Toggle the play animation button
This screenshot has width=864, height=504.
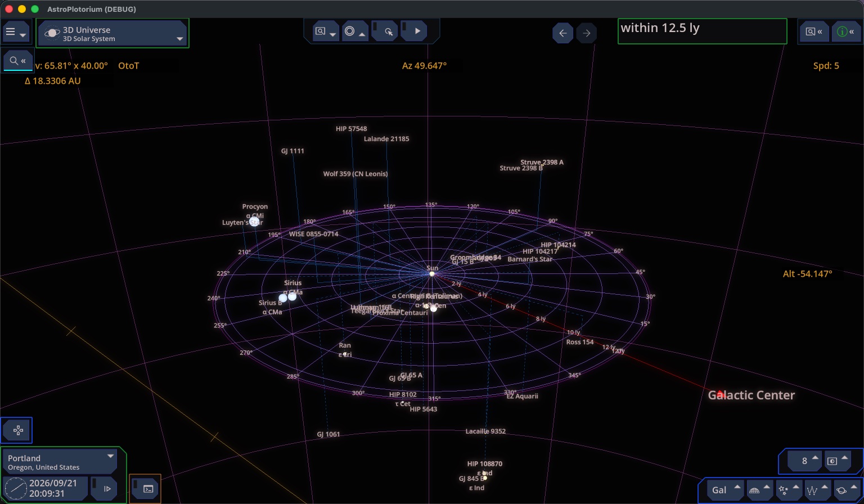413,31
